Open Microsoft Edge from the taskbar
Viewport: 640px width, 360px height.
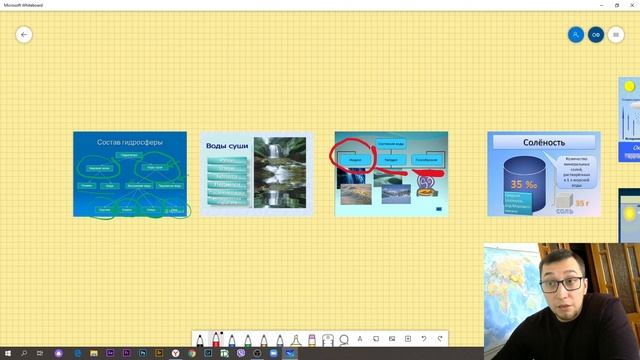[x=78, y=353]
